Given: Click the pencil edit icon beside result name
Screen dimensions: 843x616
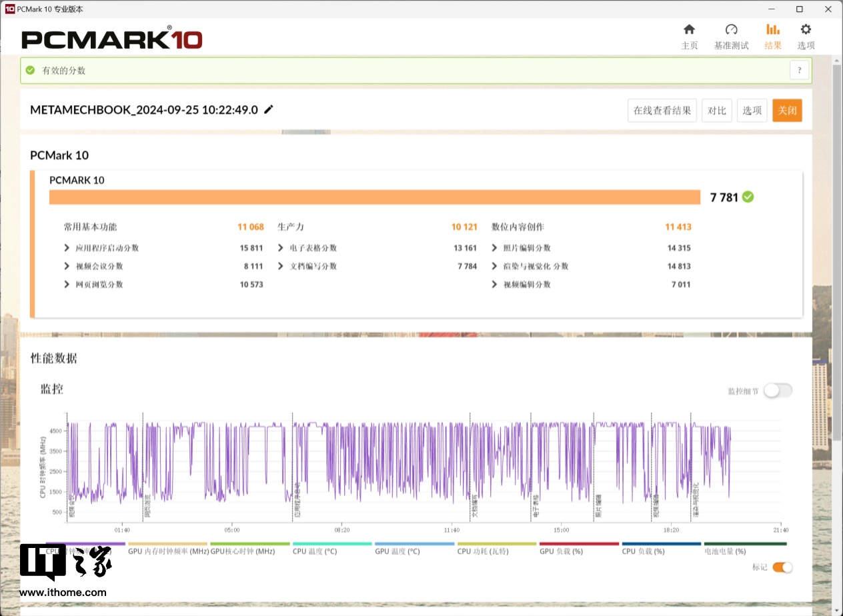Looking at the screenshot, I should coord(269,110).
